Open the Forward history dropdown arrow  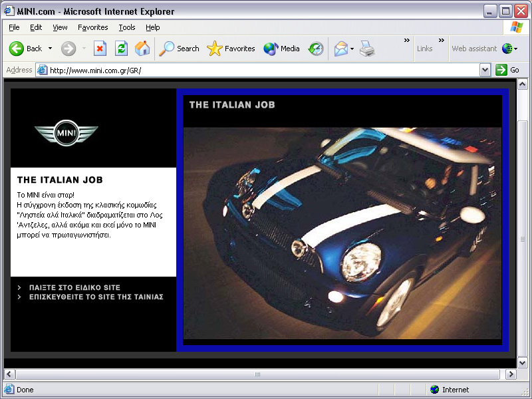(x=84, y=49)
